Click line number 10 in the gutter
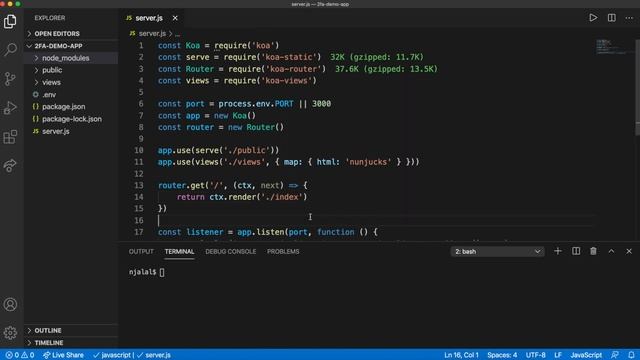The width and height of the screenshot is (640, 360). click(139, 150)
